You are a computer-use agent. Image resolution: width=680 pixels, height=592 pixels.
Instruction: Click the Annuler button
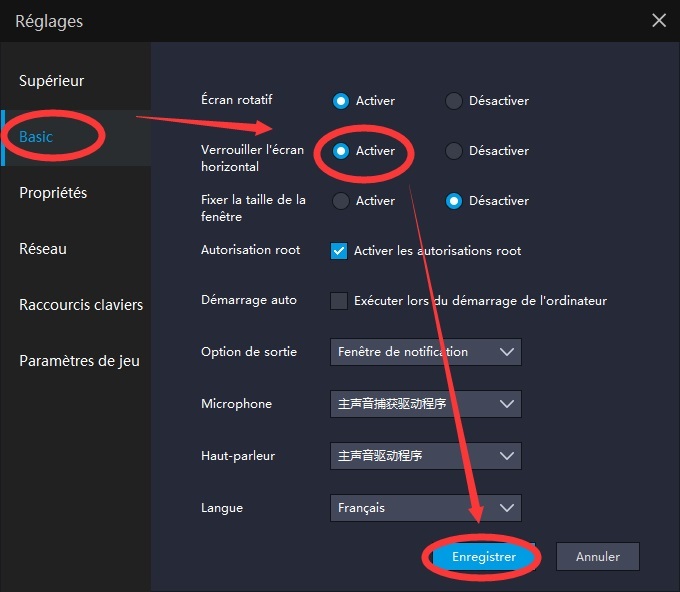597,557
